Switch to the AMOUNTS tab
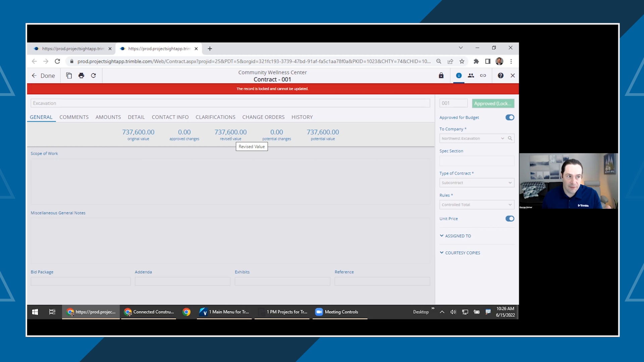 [108, 117]
